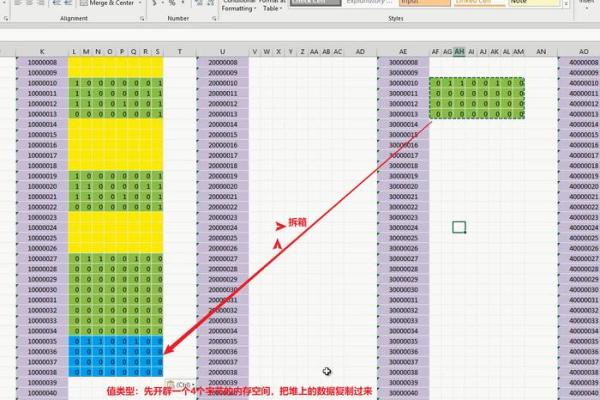
Task: Select column AE header
Action: click(x=403, y=51)
